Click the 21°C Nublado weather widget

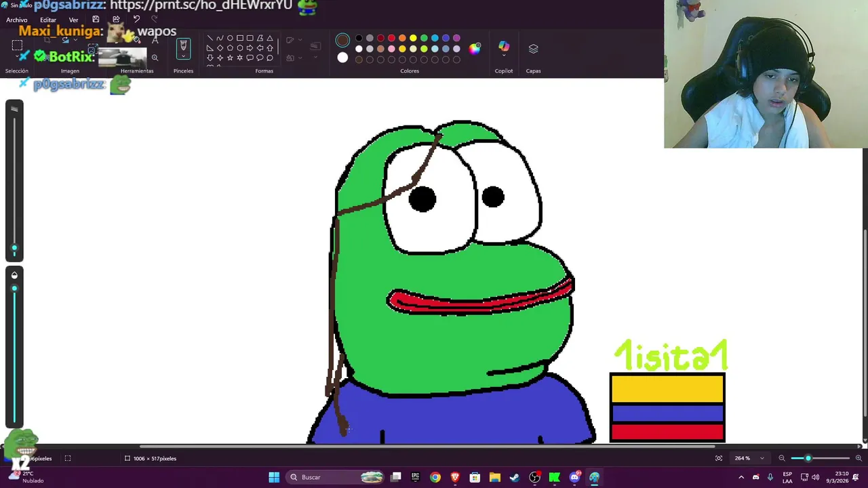(x=26, y=477)
